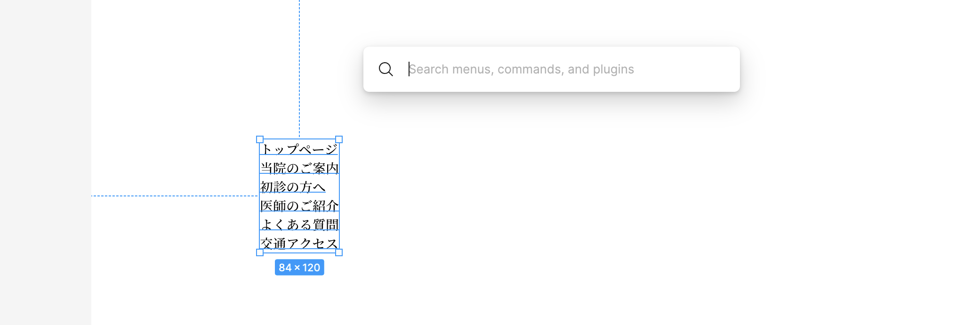Click the 交通アクセス text line

pyautogui.click(x=299, y=243)
